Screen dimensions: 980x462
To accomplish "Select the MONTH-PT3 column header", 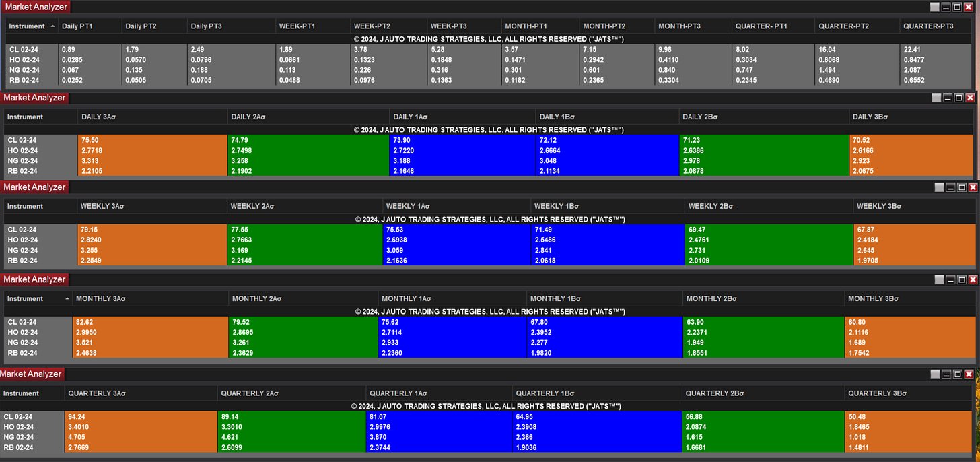I will [x=694, y=26].
